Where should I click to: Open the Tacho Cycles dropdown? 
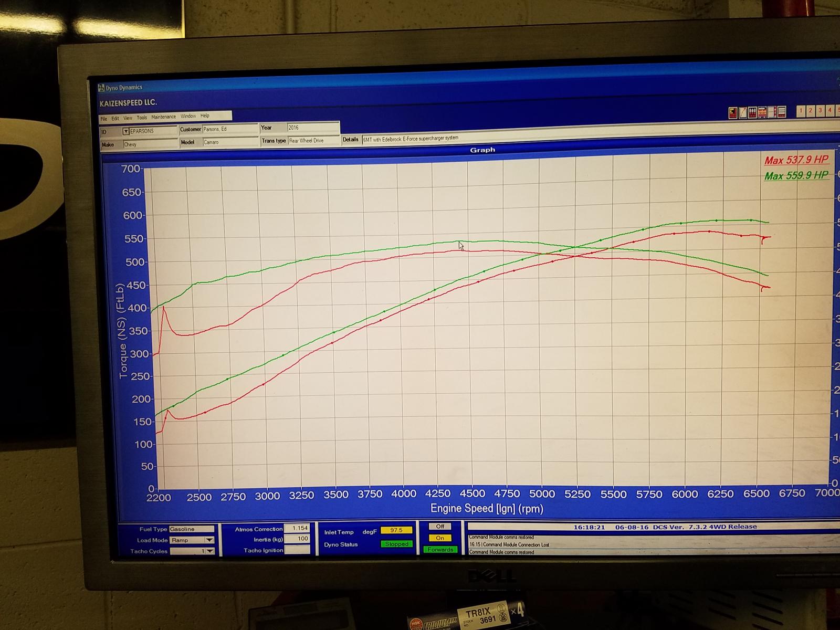[209, 551]
